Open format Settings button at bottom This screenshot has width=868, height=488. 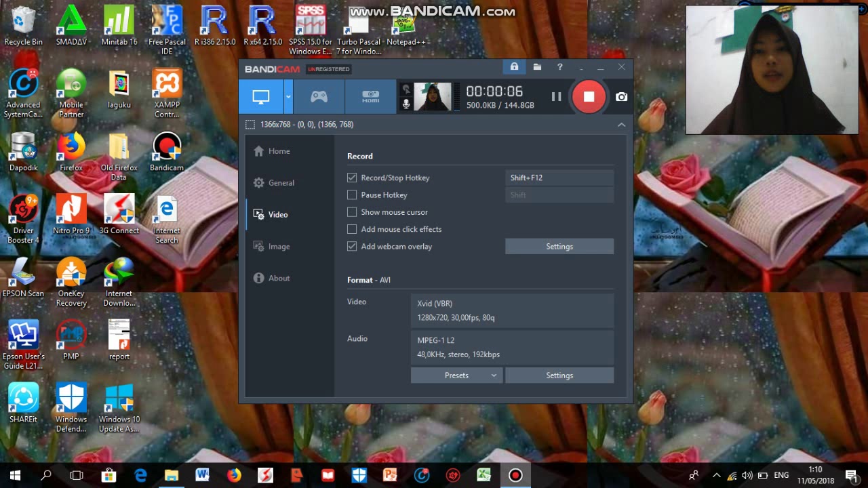[559, 375]
